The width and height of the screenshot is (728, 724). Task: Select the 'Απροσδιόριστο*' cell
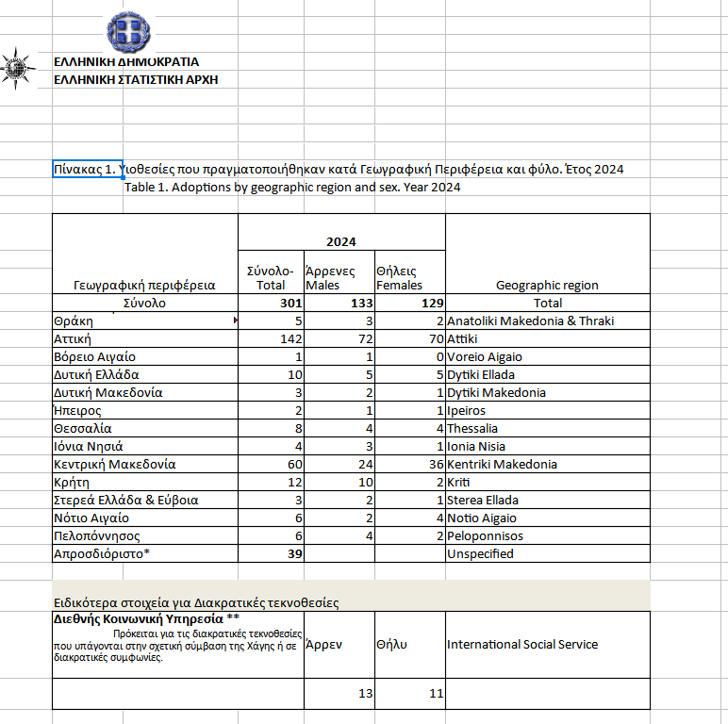pos(145,553)
